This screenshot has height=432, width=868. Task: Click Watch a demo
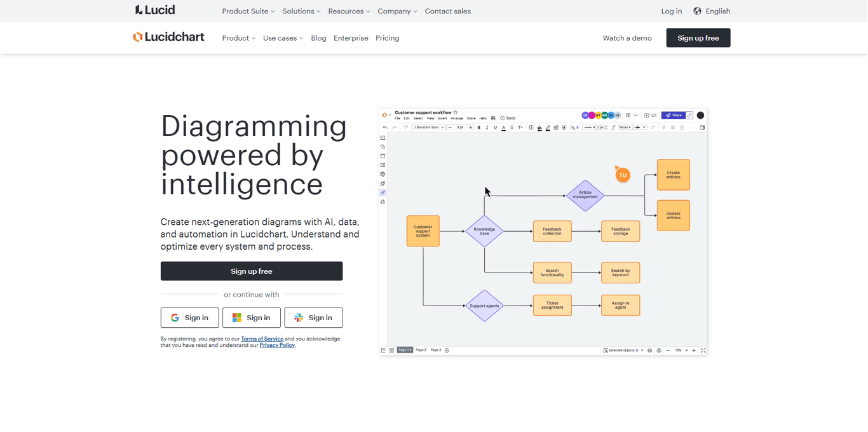[x=627, y=38]
